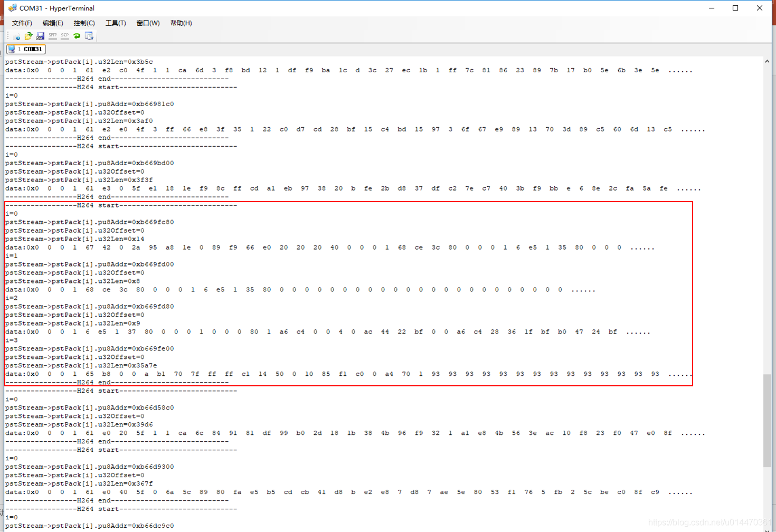Click the line with u32Len=0x3af0

[79, 121]
